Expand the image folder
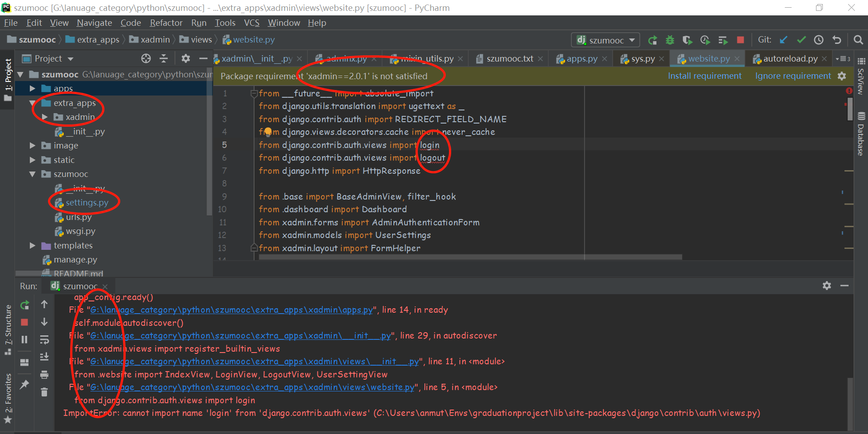The image size is (868, 434). point(32,146)
